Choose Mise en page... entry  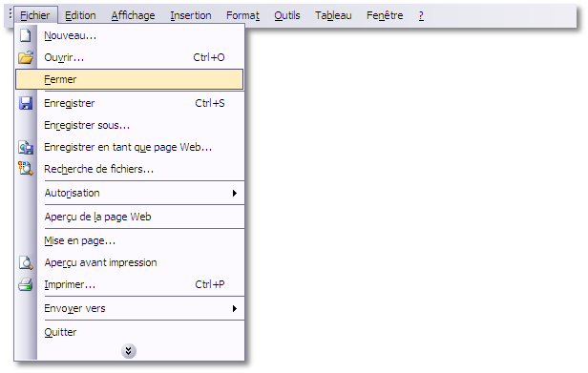pos(130,240)
